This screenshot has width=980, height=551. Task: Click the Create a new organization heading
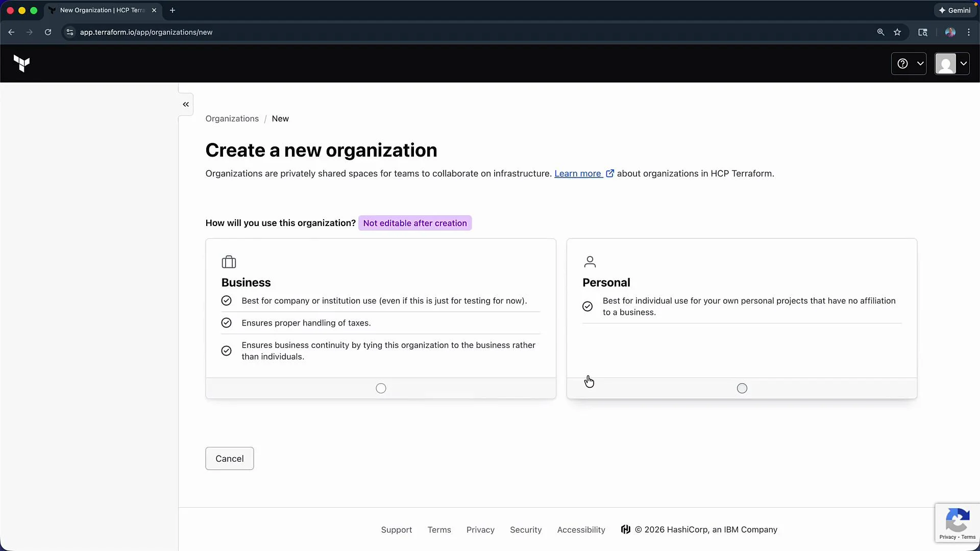[321, 150]
